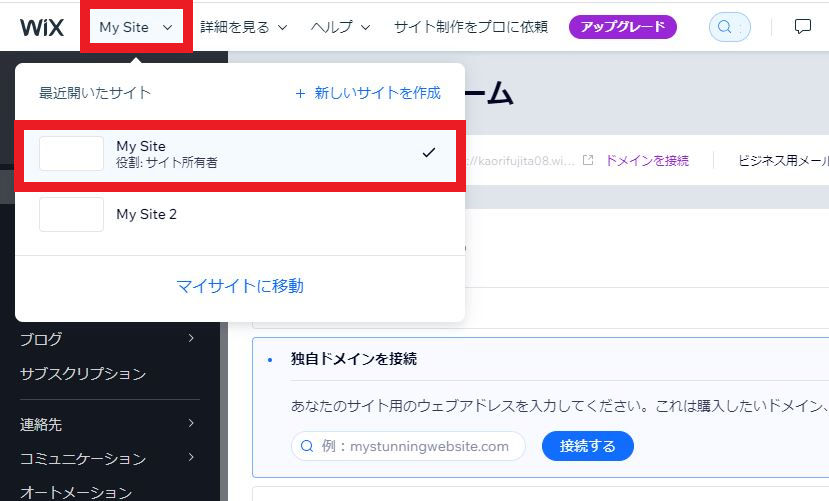Open the chat messages icon

803,26
